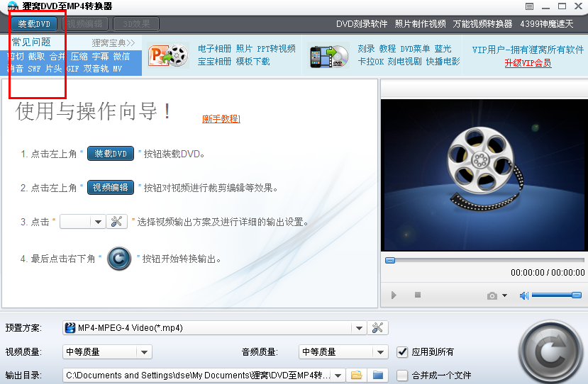Open the 新手教程 link
This screenshot has height=384, width=588.
[221, 119]
